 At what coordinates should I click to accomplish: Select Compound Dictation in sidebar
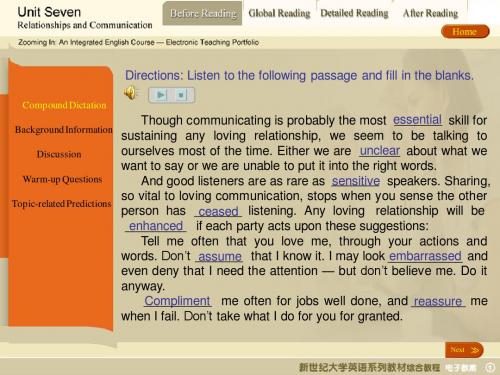click(64, 105)
